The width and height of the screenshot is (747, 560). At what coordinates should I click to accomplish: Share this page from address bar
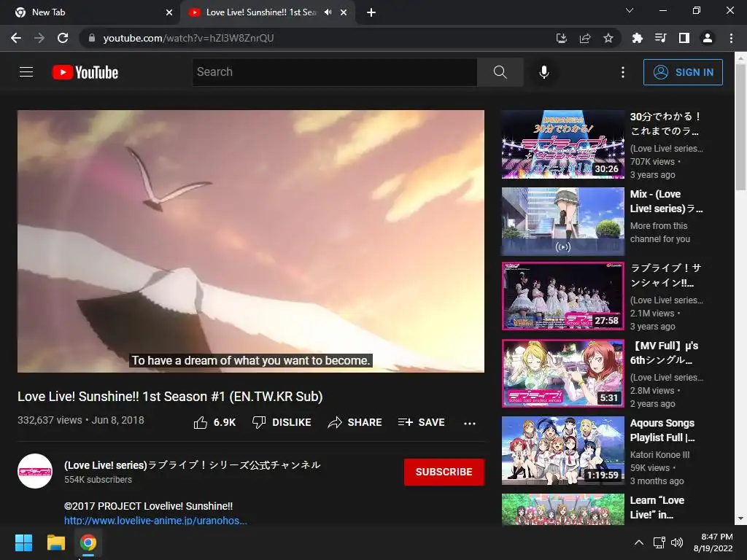coord(584,38)
